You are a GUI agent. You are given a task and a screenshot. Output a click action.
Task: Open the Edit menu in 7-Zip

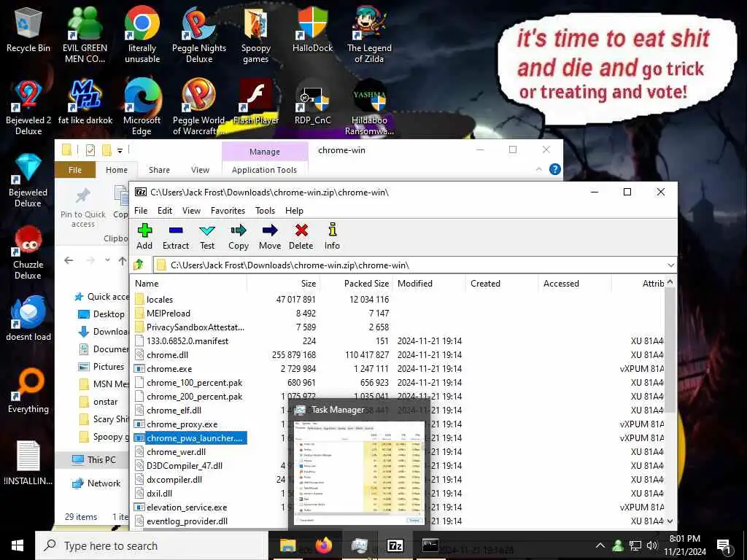pyautogui.click(x=165, y=211)
